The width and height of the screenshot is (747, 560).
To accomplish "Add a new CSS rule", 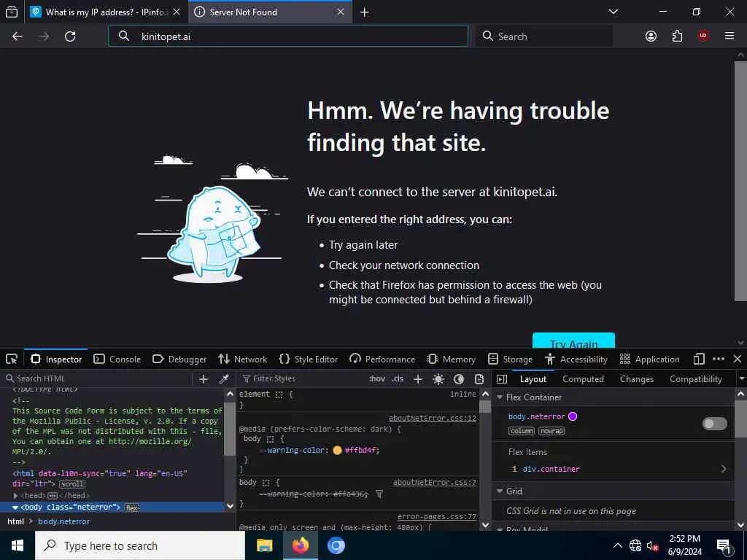I will click(x=418, y=379).
